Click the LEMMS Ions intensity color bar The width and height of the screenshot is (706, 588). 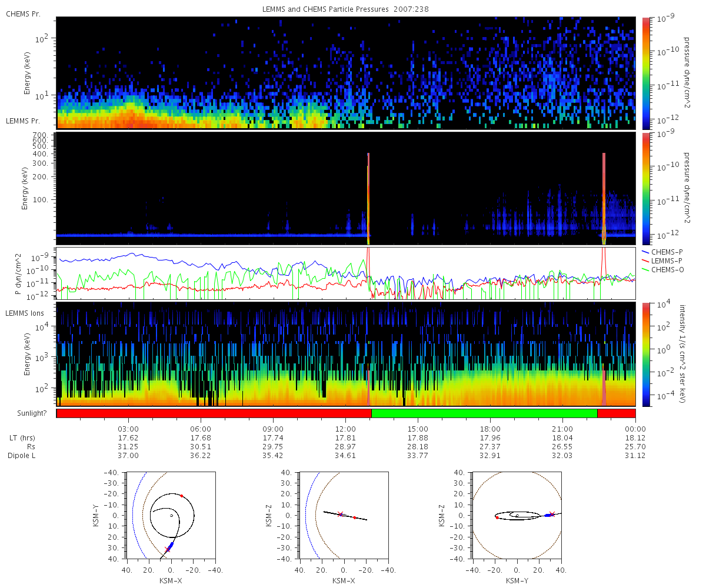646,354
